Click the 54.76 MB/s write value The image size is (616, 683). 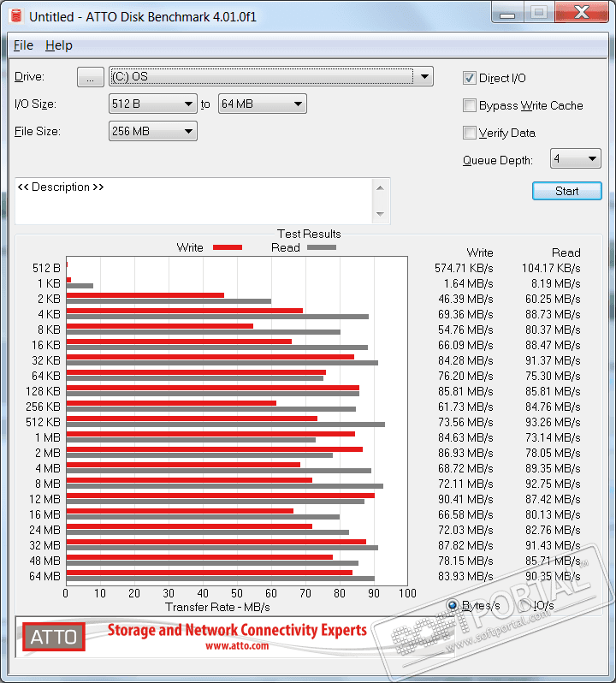(x=465, y=330)
